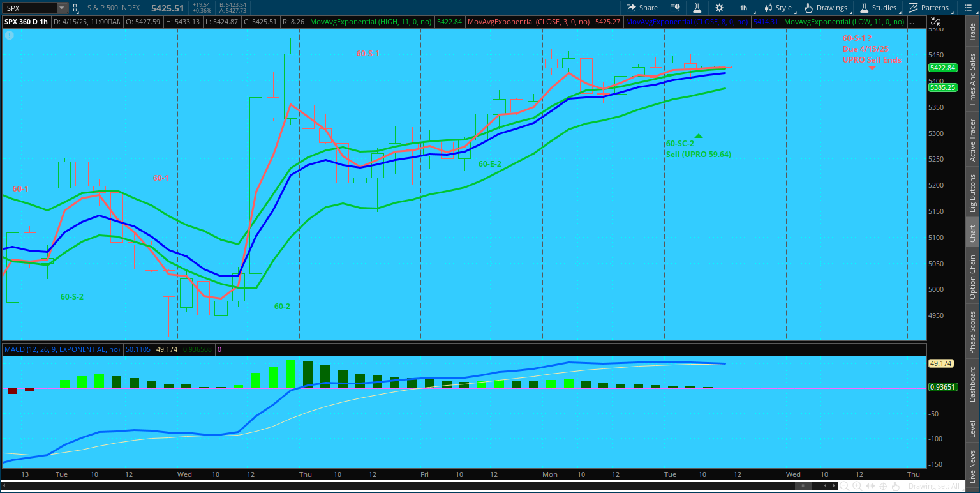Viewport: 980px width, 493px height.
Task: Click the UPRO Sell Ends annotation
Action: (872, 60)
